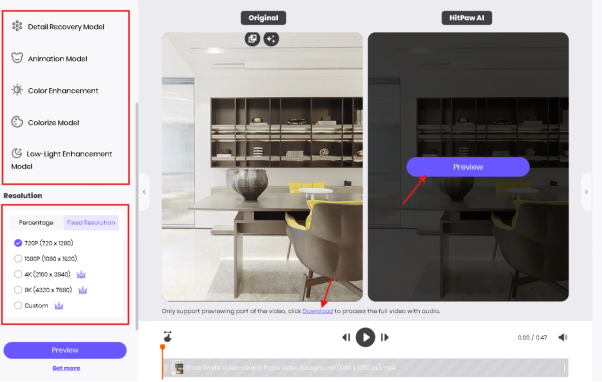Viewport: 602px width, 382px height.
Task: Click the copy/compare icon above original preview
Action: tap(253, 39)
